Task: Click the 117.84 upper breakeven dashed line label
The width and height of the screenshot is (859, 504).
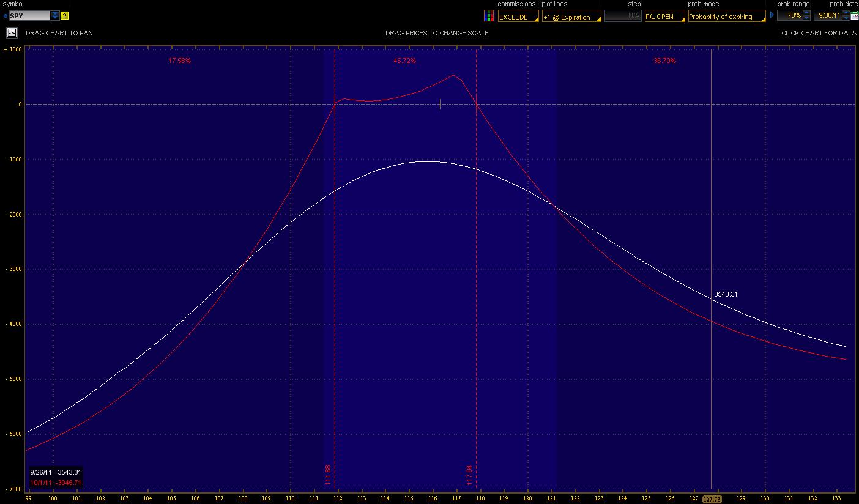Action: coord(470,475)
